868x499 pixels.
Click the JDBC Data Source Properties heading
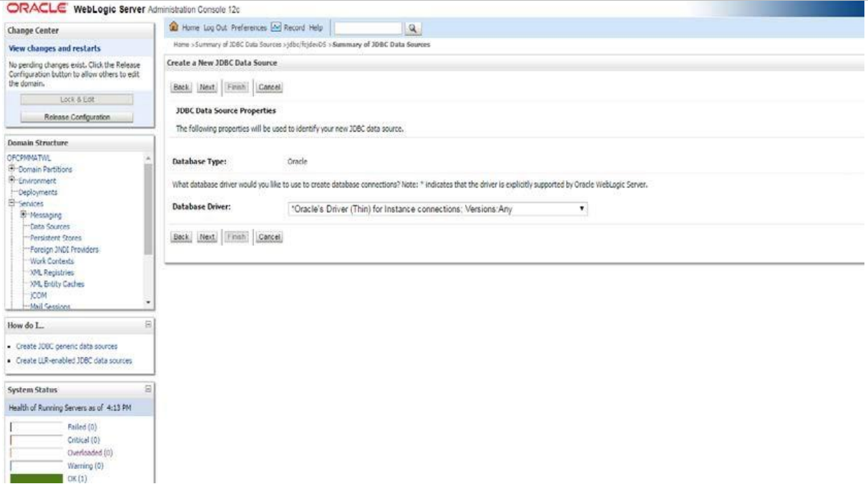226,111
